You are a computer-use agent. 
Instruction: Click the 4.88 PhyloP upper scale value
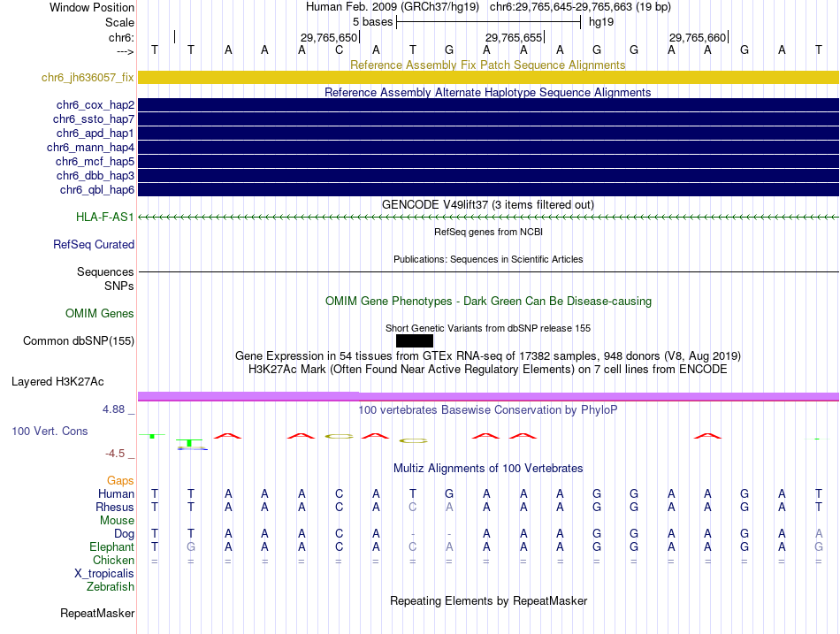click(113, 409)
